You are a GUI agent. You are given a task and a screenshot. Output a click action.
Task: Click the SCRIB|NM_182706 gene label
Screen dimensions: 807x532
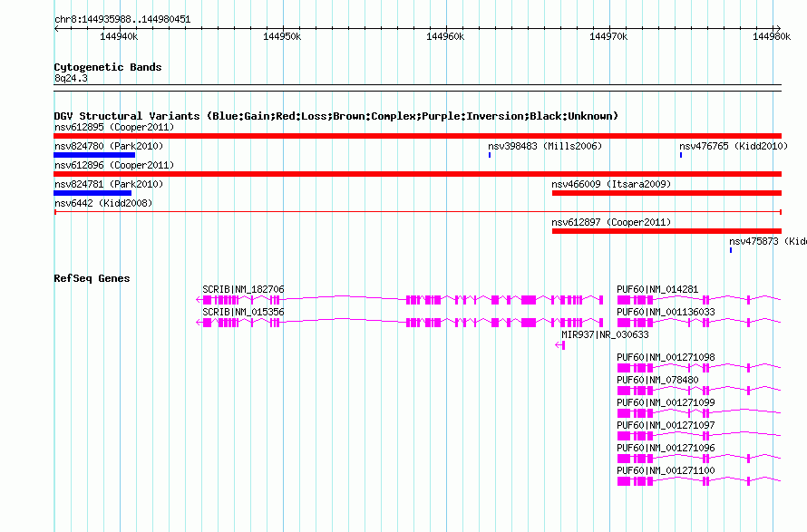[243, 289]
